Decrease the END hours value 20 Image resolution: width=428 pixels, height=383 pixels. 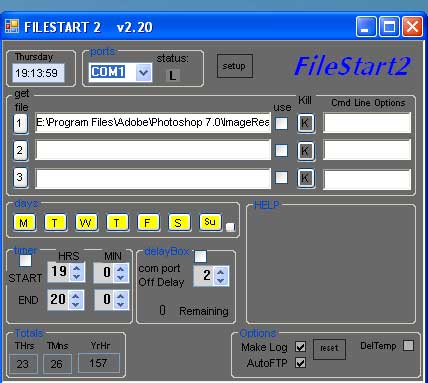(x=76, y=304)
